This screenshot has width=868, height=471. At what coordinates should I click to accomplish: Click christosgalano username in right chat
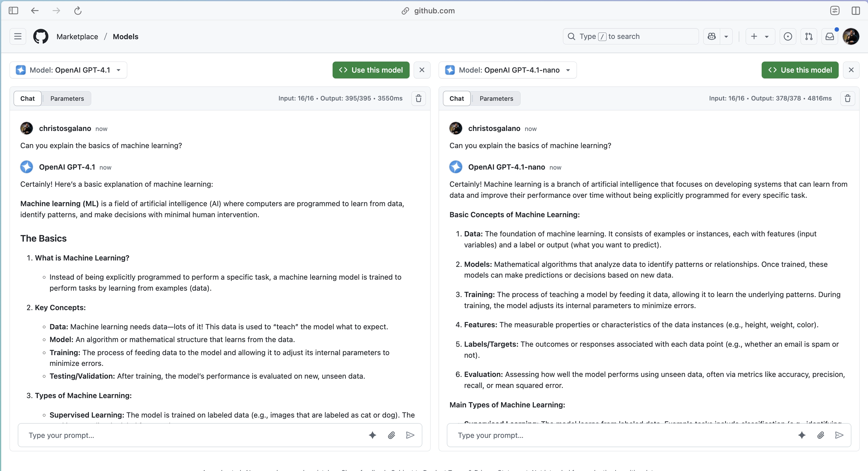pos(494,128)
